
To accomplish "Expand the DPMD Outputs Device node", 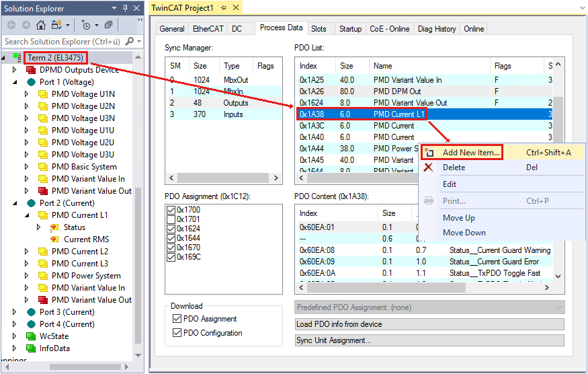I will [14, 70].
